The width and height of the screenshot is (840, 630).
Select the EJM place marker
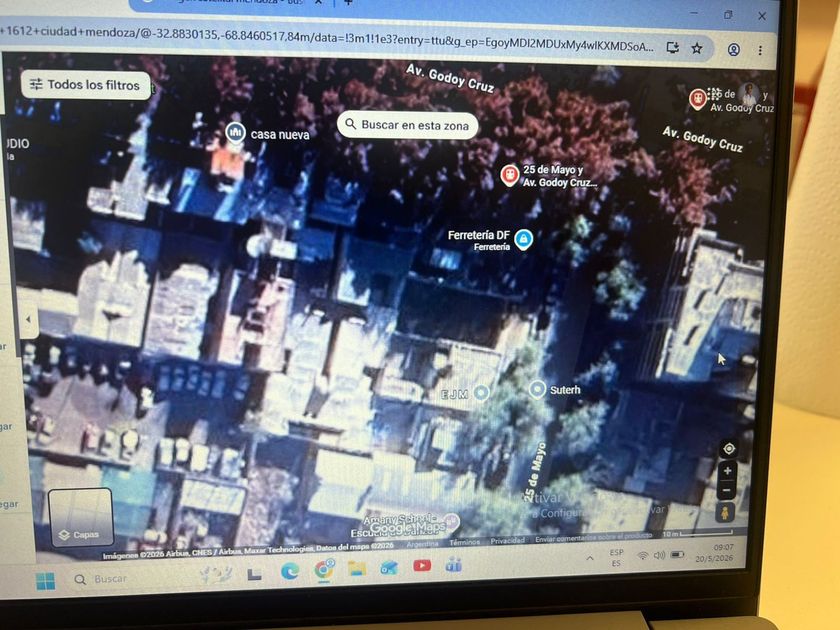[x=481, y=393]
